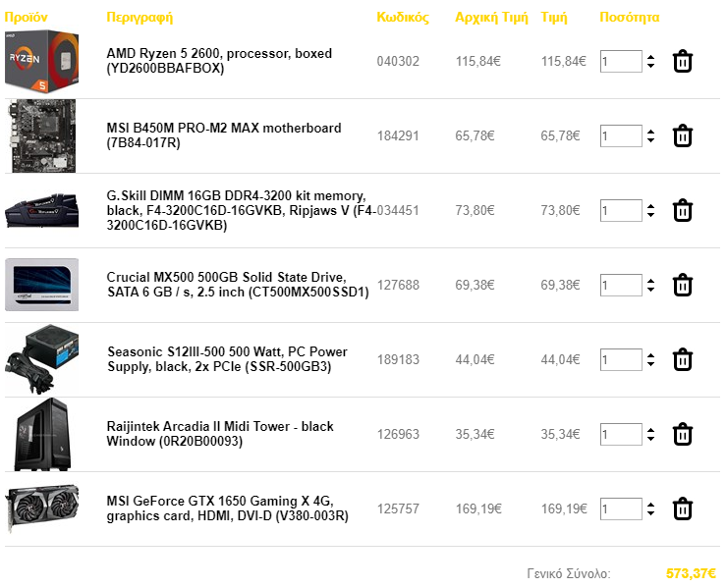Delete the AMD Ryzen 5 2600 item
The image size is (727, 588).
click(x=682, y=61)
